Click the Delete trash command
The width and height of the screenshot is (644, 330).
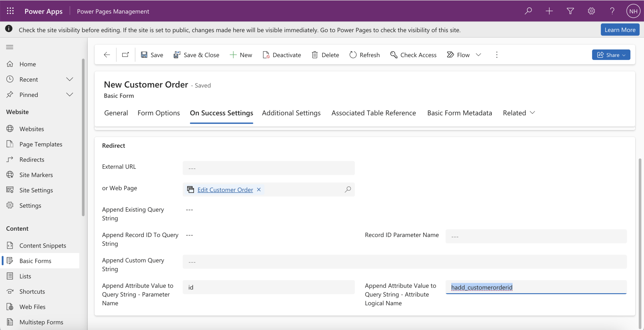tap(325, 55)
